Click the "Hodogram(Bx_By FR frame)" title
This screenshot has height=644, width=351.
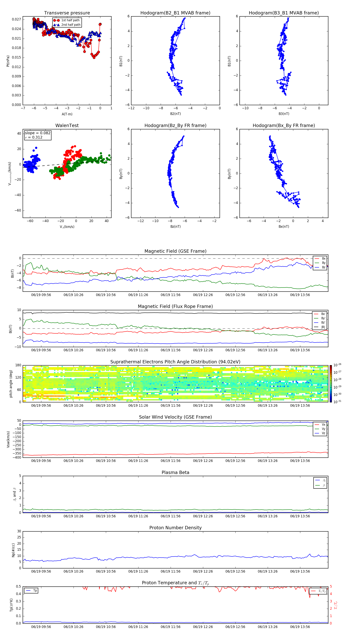point(284,125)
